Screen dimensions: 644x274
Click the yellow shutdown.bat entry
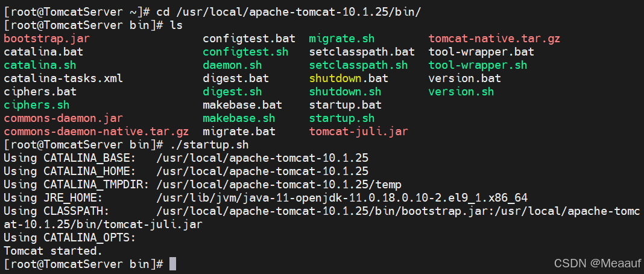(349, 78)
